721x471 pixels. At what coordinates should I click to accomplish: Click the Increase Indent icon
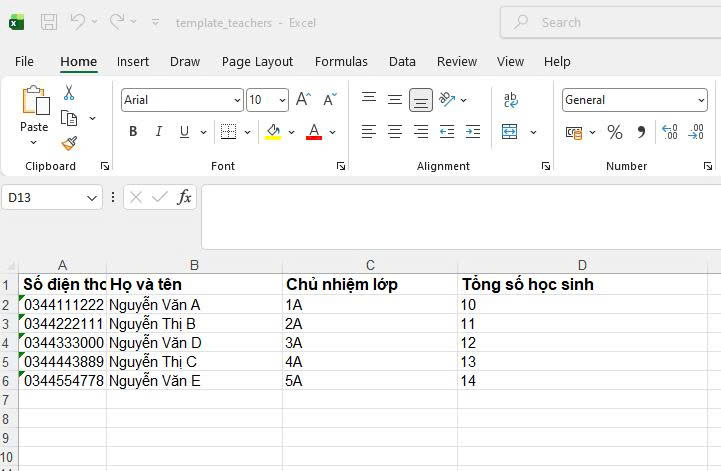tap(472, 132)
